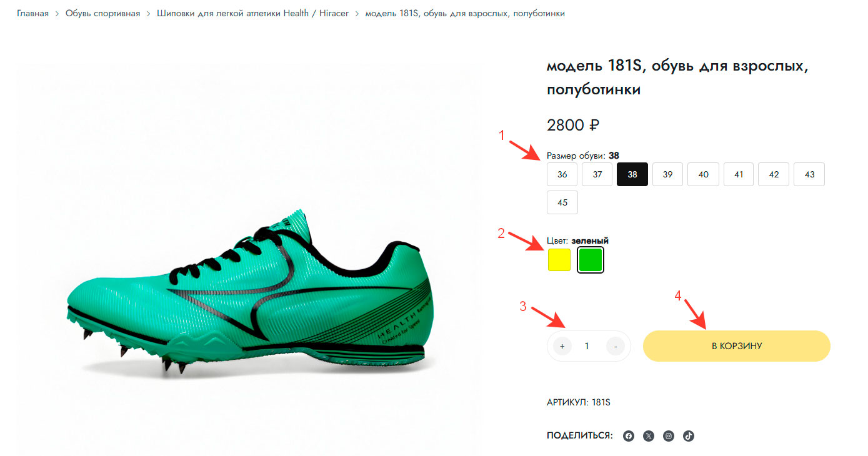This screenshot has width=868, height=456.
Task: Select the green color swatch
Action: 591,260
